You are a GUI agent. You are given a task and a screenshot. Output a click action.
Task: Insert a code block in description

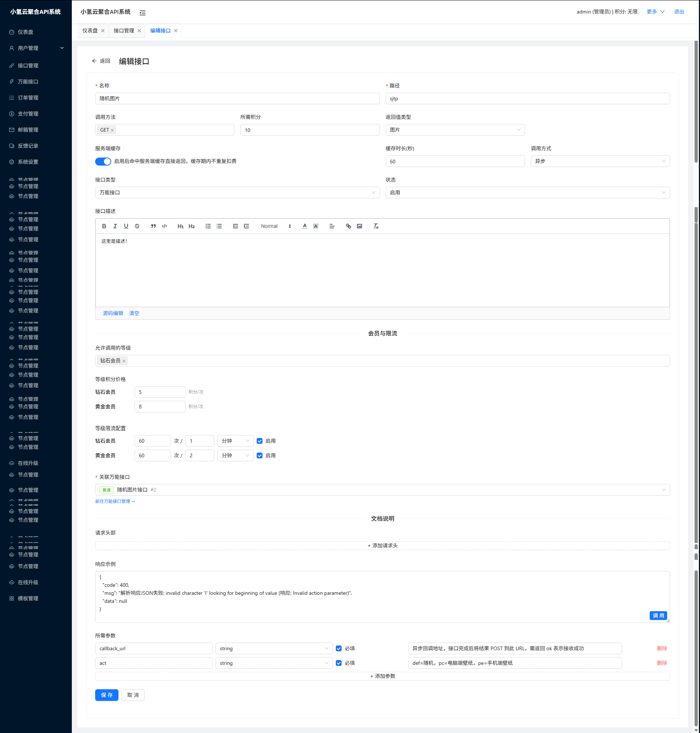164,226
